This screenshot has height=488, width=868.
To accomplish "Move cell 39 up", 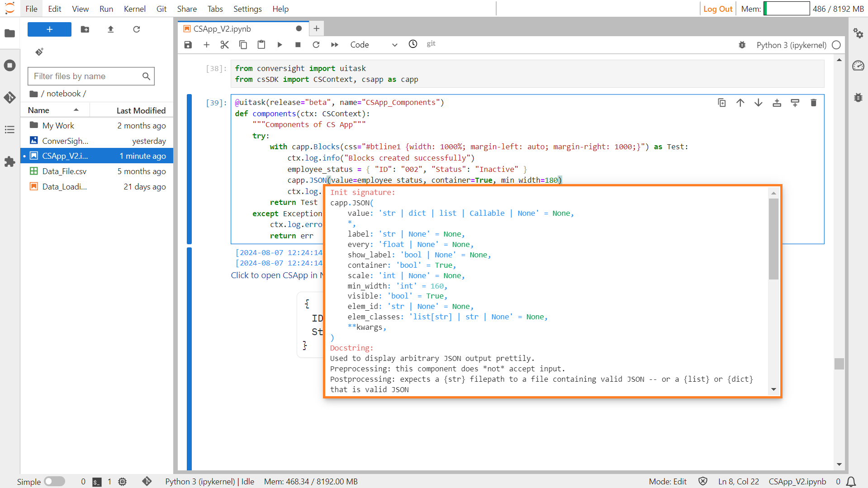I will [740, 103].
